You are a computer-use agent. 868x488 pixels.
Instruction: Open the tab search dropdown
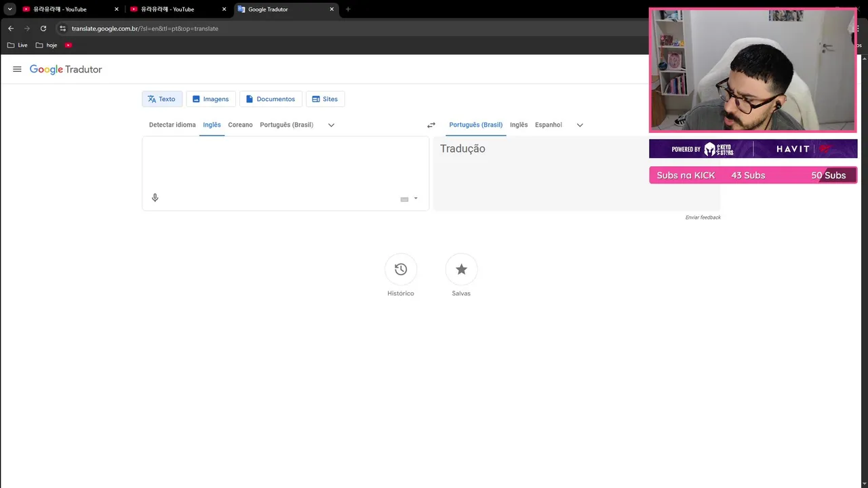pyautogui.click(x=9, y=9)
